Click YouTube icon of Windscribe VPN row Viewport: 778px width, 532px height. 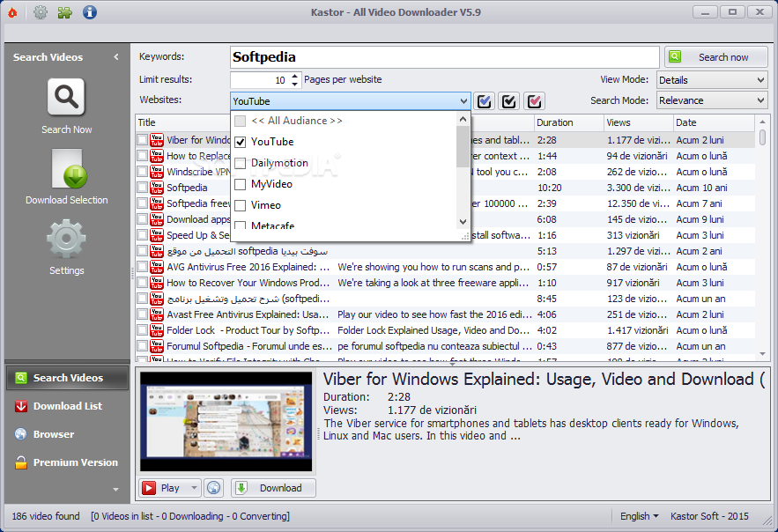tap(157, 172)
